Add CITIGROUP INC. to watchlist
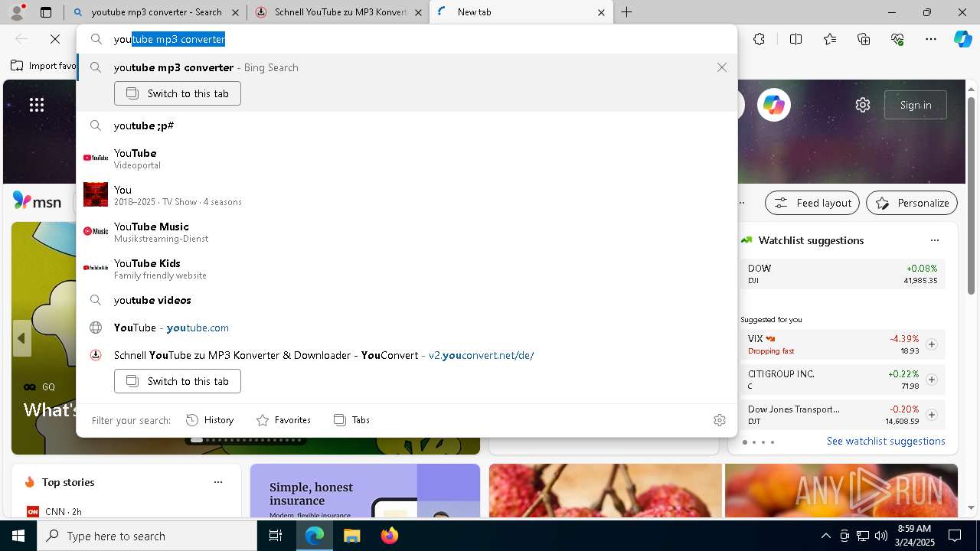Screen dimensions: 980x551 (x=932, y=380)
